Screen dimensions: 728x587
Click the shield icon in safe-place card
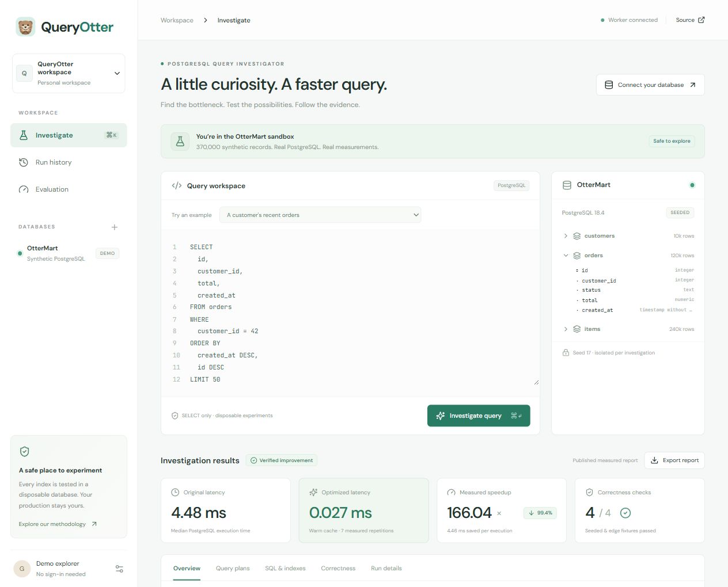point(25,452)
